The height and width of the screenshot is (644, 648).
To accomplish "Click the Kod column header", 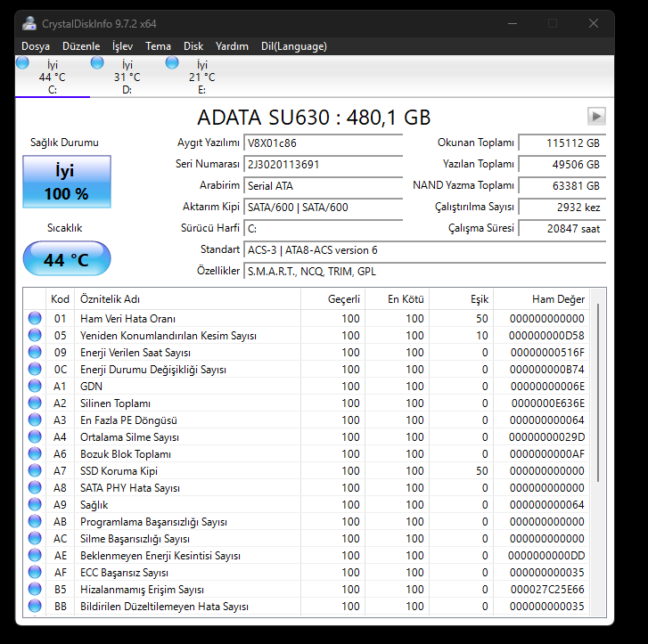I will tap(60, 299).
